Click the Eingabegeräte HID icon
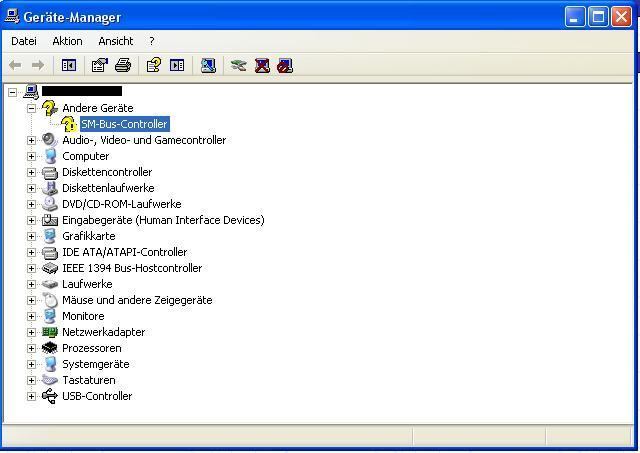This screenshot has width=640, height=453. point(50,220)
